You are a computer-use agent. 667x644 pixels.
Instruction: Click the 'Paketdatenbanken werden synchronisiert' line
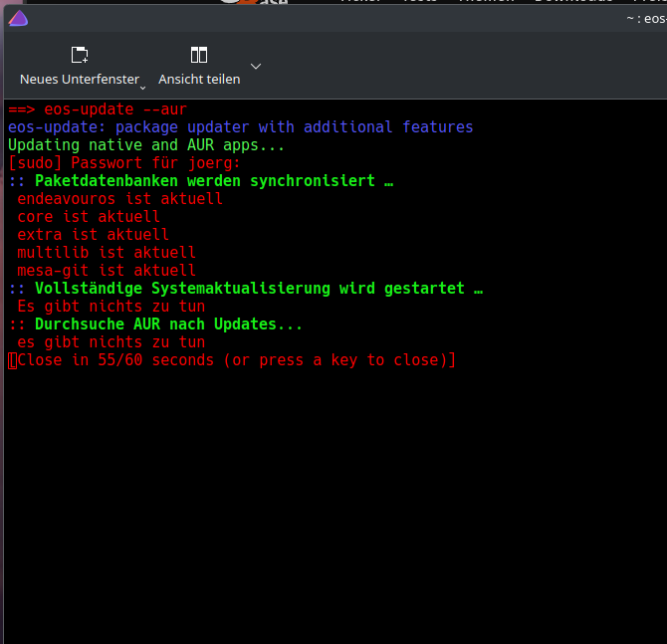pyautogui.click(x=201, y=181)
